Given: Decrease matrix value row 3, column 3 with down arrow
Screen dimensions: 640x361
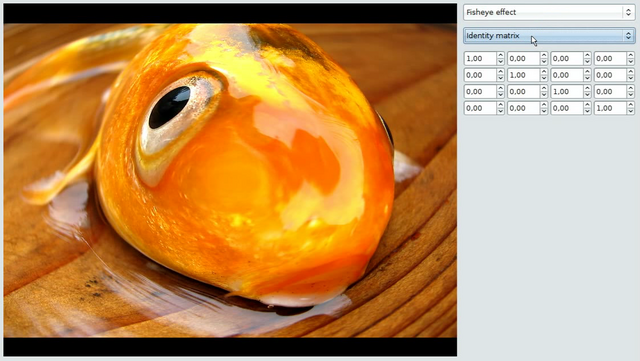Looking at the screenshot, I should (x=587, y=95).
